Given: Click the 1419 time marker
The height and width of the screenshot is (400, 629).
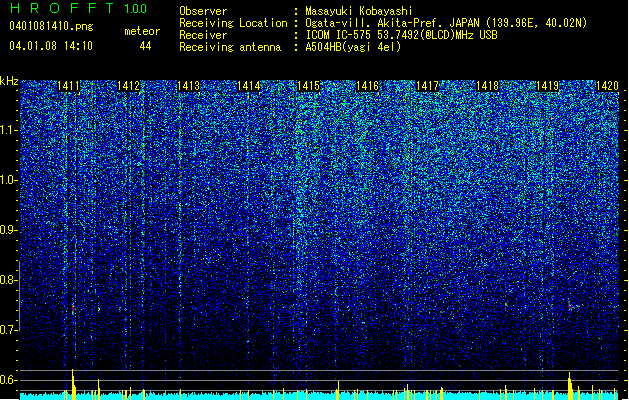Looking at the screenshot, I should tap(547, 86).
